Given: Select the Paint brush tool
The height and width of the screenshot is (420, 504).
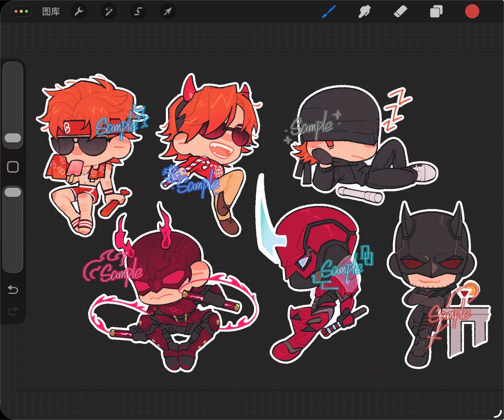Looking at the screenshot, I should click(329, 11).
